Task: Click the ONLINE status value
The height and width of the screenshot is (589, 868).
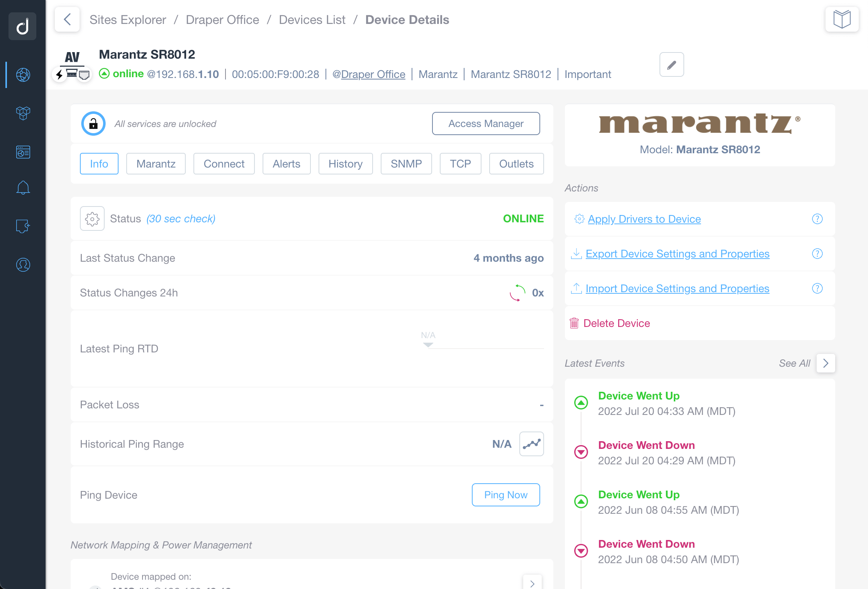Action: [523, 218]
